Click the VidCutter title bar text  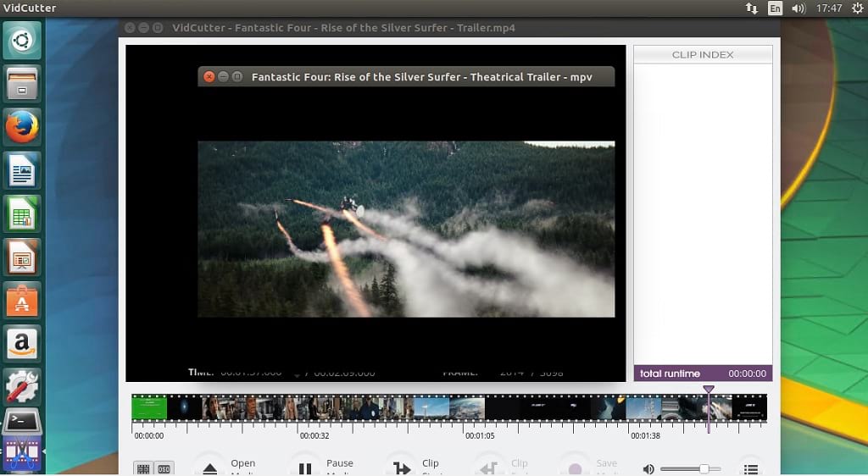343,28
